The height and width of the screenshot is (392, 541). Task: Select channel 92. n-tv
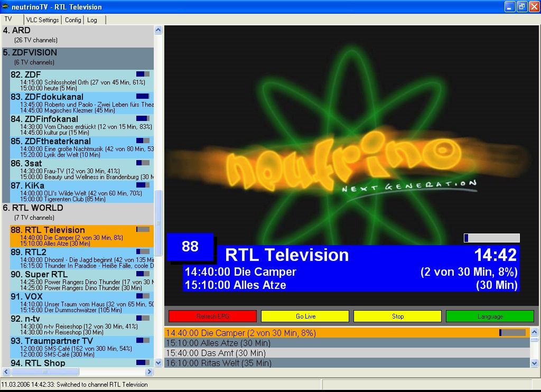[82, 325]
